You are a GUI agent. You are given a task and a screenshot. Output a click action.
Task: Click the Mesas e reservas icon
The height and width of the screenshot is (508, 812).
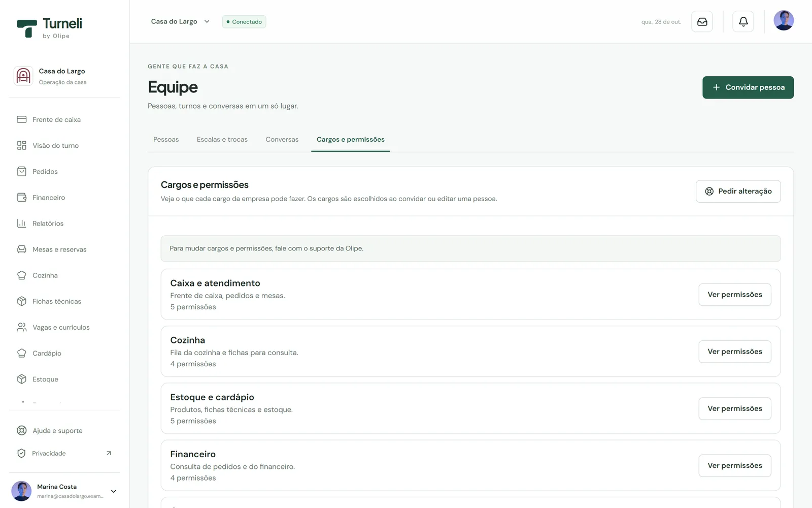(22, 249)
